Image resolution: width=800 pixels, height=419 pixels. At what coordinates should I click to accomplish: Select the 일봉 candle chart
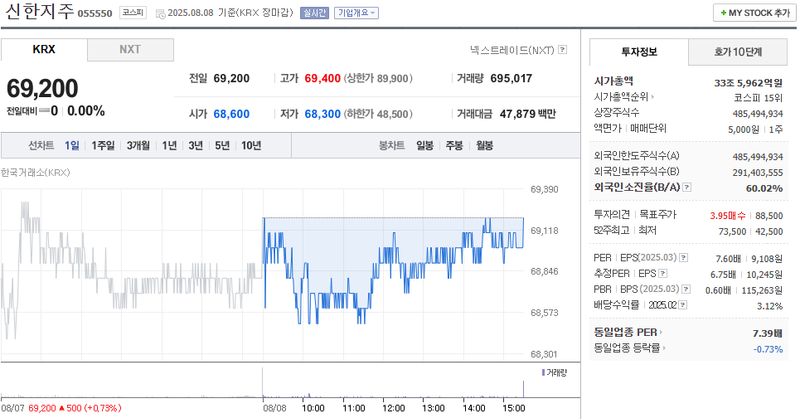click(424, 145)
